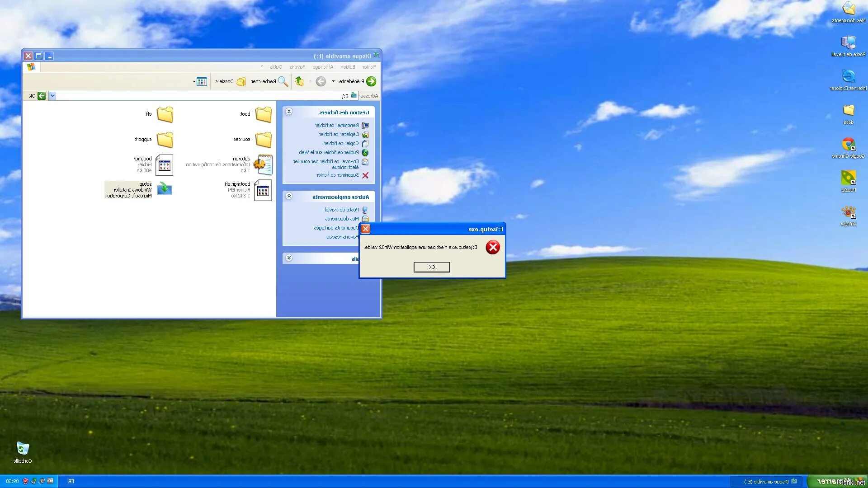868x488 pixels.
Task: Click the Supprimer ce fichier link
Action: tap(337, 175)
